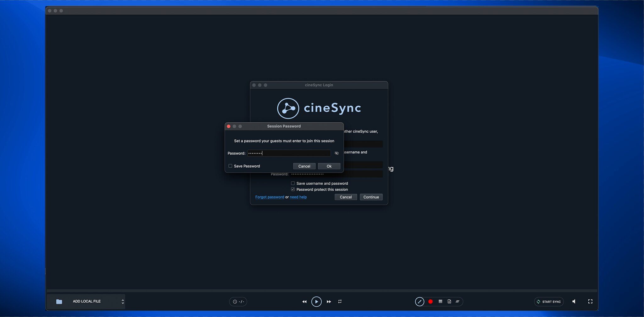Screen dimensions: 644x317
Task: Mute audio with the speaker icon
Action: (574, 302)
